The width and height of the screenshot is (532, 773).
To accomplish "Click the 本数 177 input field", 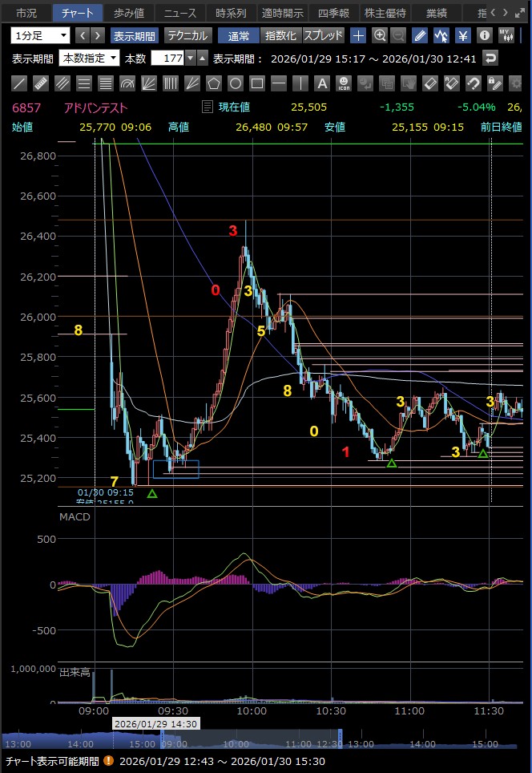I will (167, 58).
